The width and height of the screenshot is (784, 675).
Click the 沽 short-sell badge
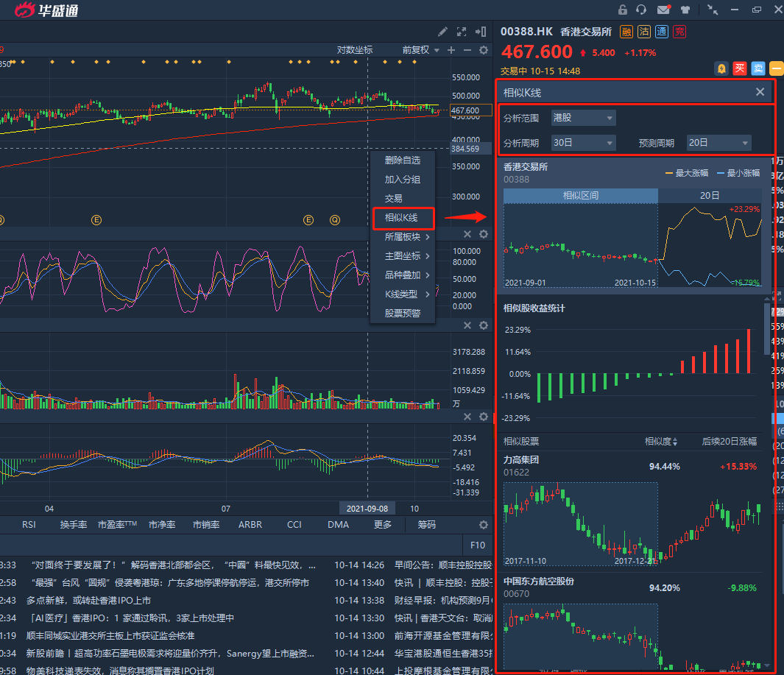[644, 32]
